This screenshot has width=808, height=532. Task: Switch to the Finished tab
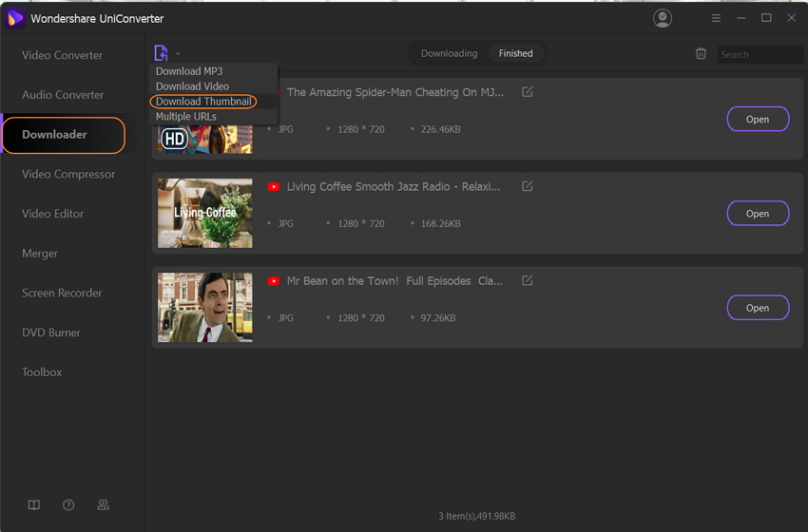click(x=515, y=53)
